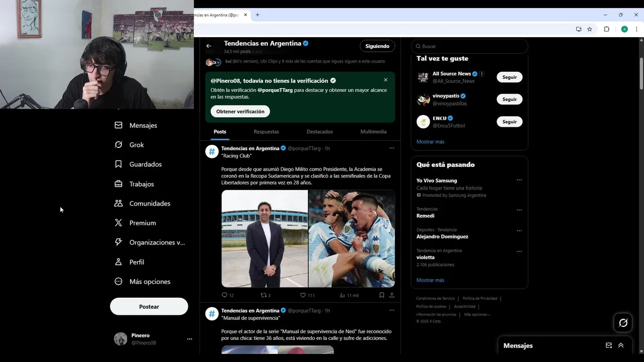Open Condiciones de Servicio link
Viewport: 644px width, 362px height.
pos(435,298)
